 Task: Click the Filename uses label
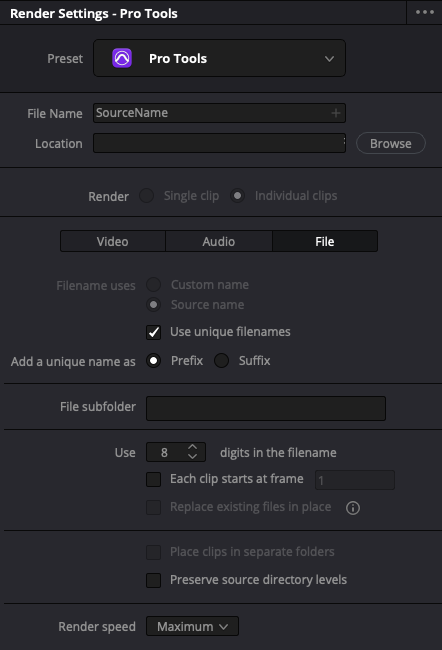point(96,286)
